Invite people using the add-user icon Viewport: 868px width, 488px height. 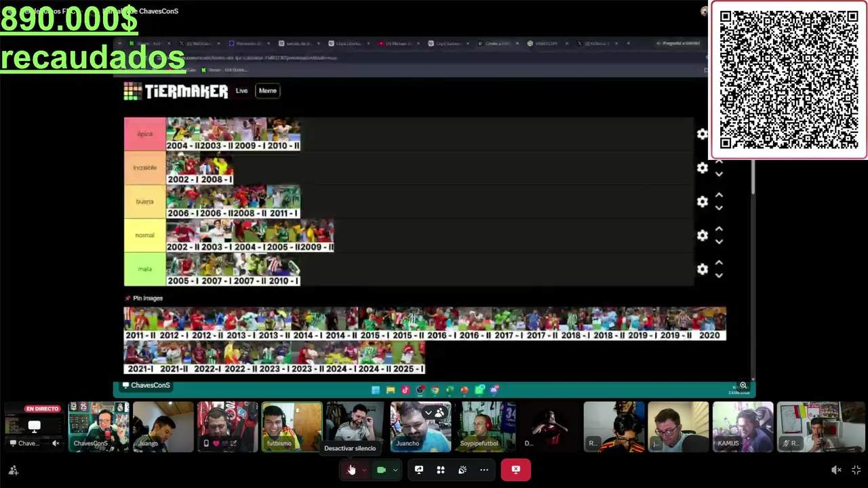[13, 470]
